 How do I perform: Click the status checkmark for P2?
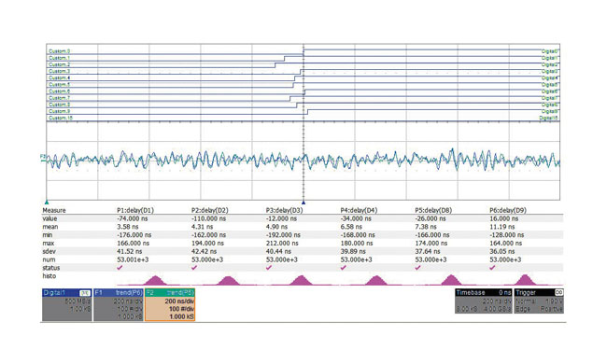pos(194,268)
